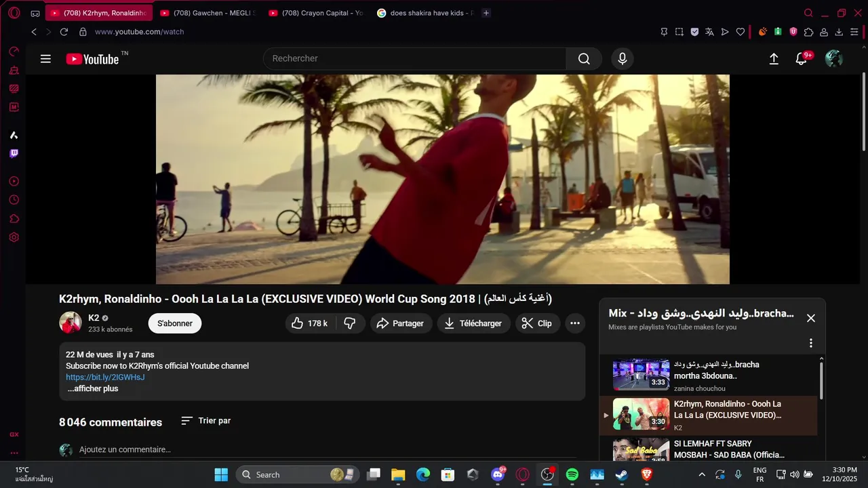Open the K2 channel avatar
The width and height of the screenshot is (868, 488).
coord(71,323)
